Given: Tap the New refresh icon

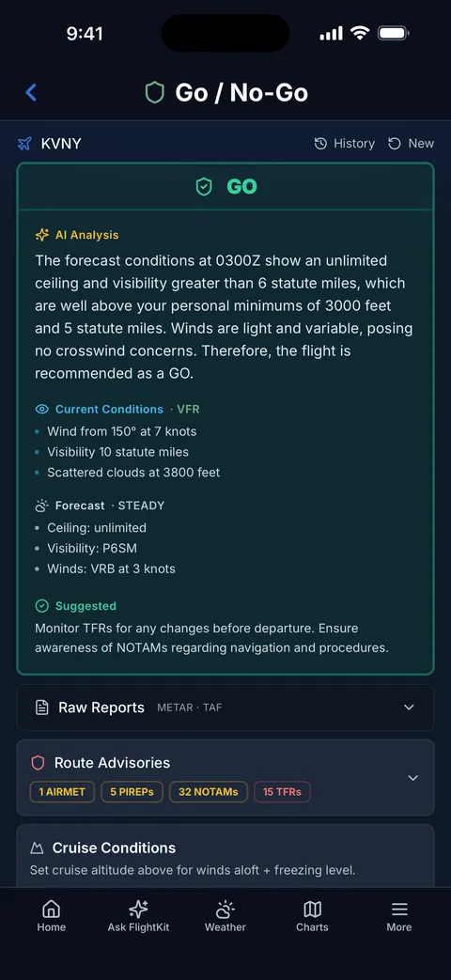Looking at the screenshot, I should click(395, 144).
